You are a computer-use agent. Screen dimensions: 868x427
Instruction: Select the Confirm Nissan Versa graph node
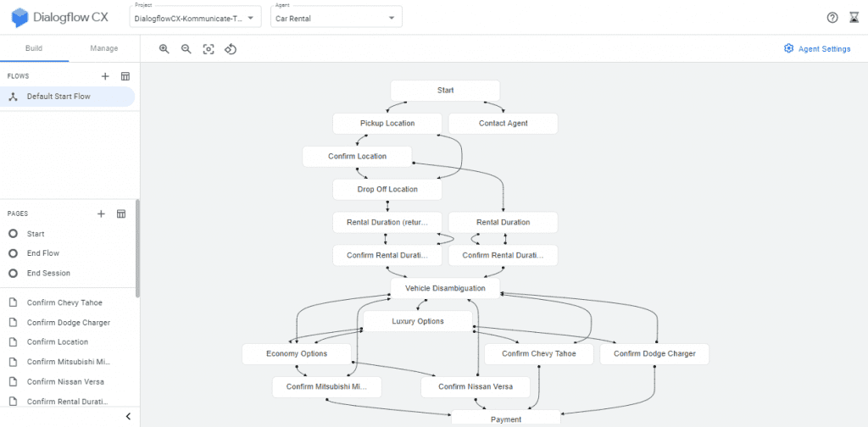point(476,386)
